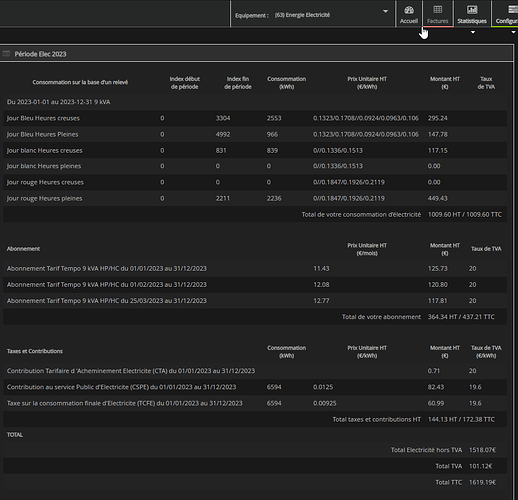This screenshot has height=500, width=518.
Task: Click TCFE unit price 0.00925
Action: 324,403
